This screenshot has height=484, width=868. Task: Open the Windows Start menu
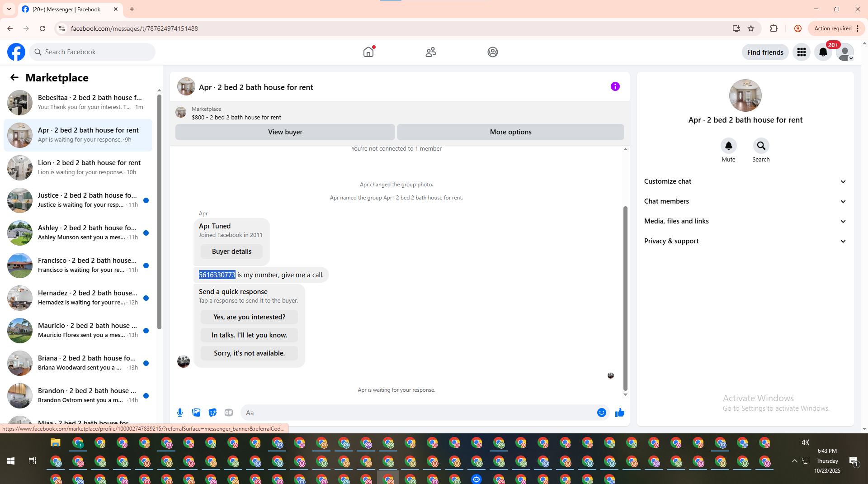pos(11,461)
